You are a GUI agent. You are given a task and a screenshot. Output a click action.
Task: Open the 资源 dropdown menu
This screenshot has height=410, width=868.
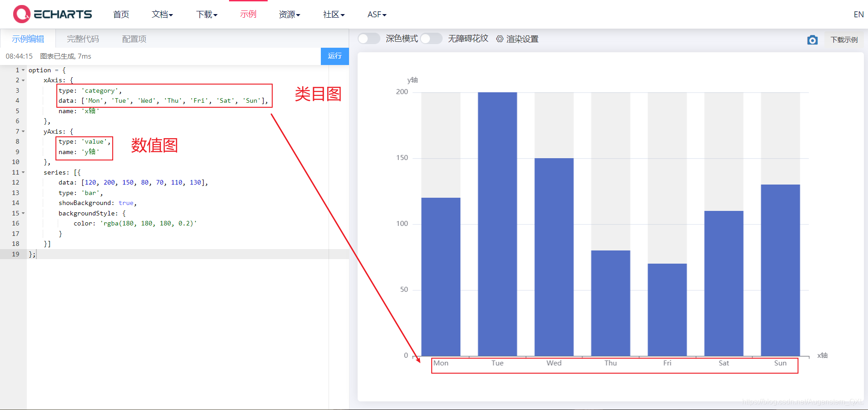289,15
